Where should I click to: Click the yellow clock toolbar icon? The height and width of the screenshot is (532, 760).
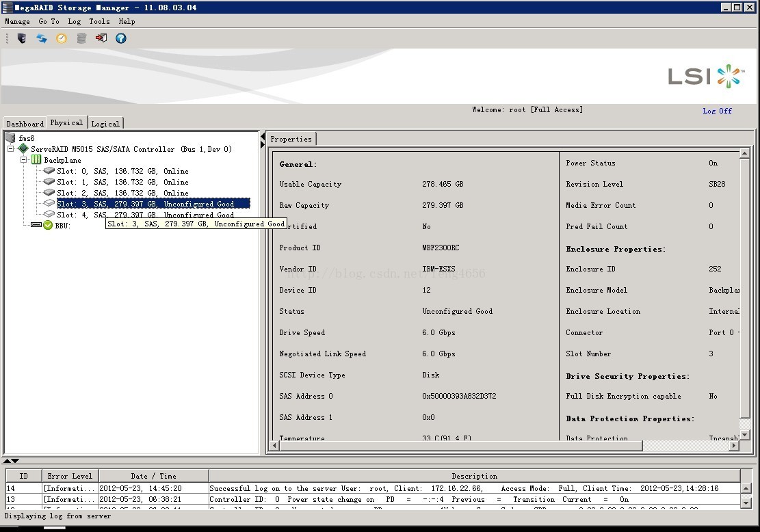(62, 38)
